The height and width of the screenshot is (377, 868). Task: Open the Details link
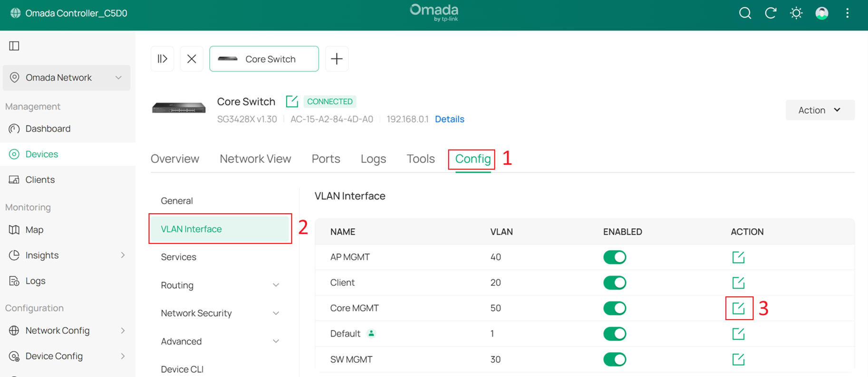point(450,119)
